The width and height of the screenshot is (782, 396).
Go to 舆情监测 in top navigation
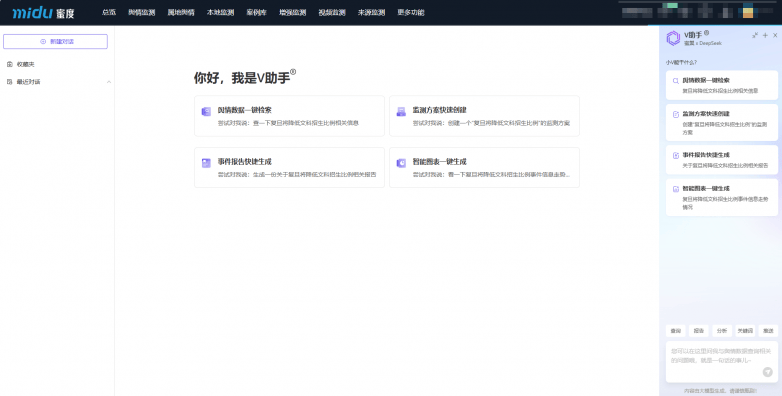[142, 12]
